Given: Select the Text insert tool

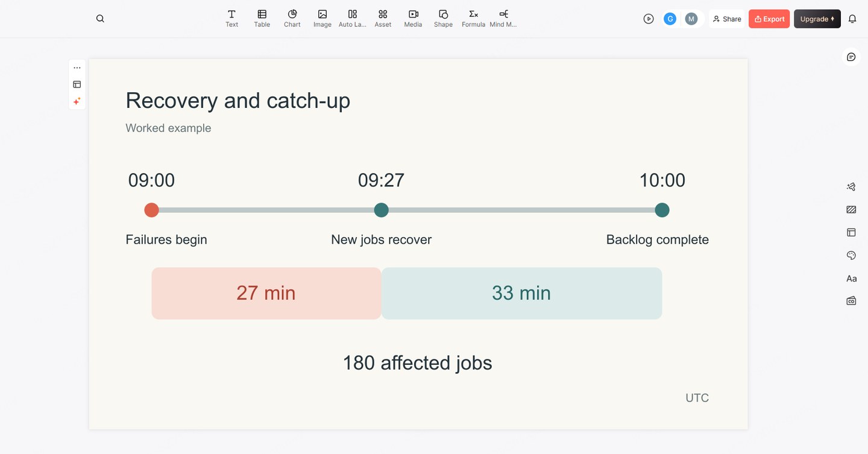Looking at the screenshot, I should click(x=231, y=18).
